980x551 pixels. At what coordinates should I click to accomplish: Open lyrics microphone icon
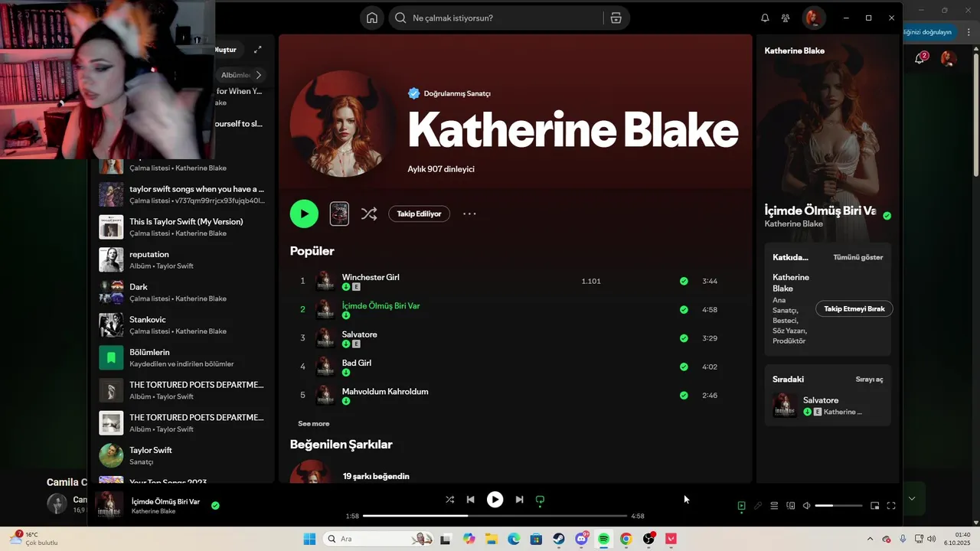click(x=758, y=506)
